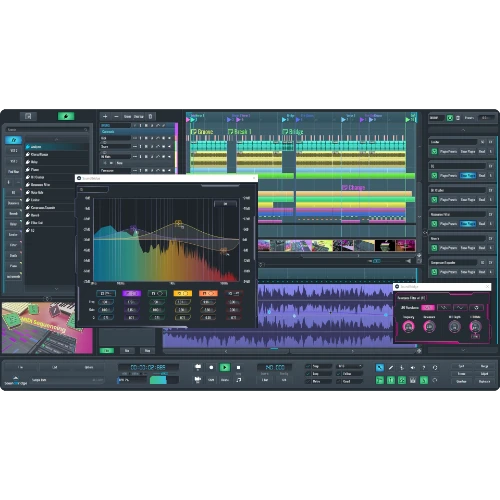Start playback with the green Play button
This screenshot has height=500, width=500.
225,367
